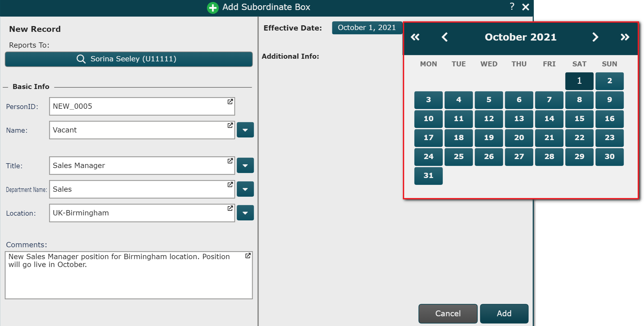Select October 21 in calendar
This screenshot has width=644, height=326.
pyautogui.click(x=549, y=138)
